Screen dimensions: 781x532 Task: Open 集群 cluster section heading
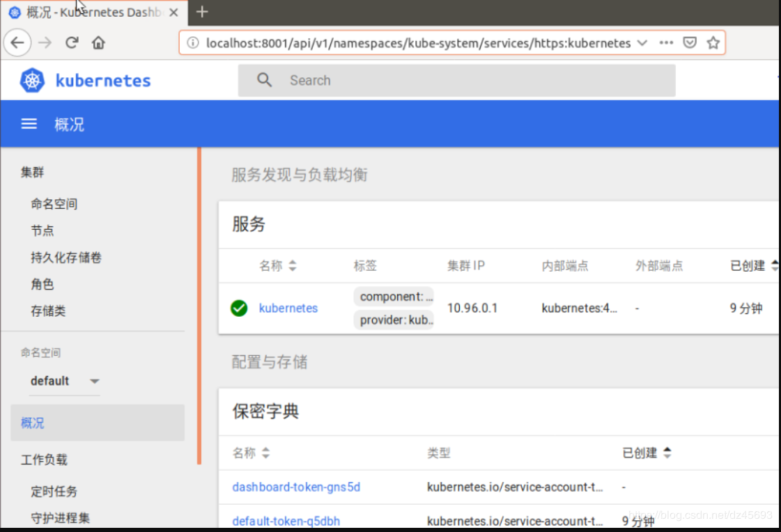click(x=32, y=173)
